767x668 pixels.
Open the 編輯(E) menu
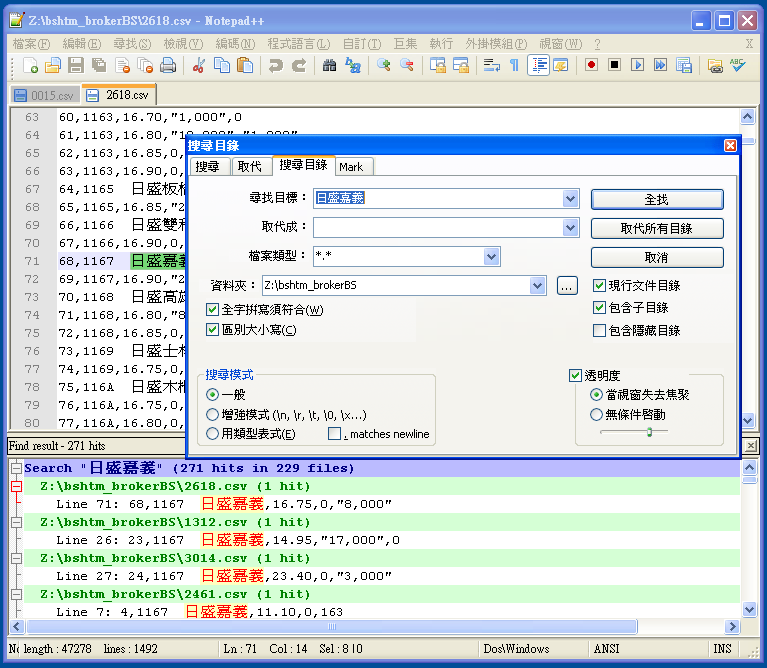82,44
